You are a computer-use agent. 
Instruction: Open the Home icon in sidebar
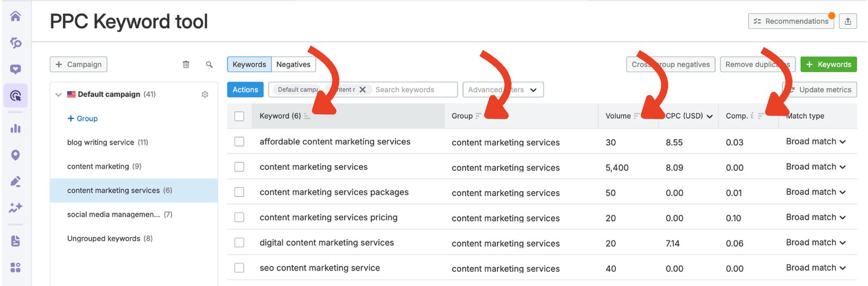[15, 16]
